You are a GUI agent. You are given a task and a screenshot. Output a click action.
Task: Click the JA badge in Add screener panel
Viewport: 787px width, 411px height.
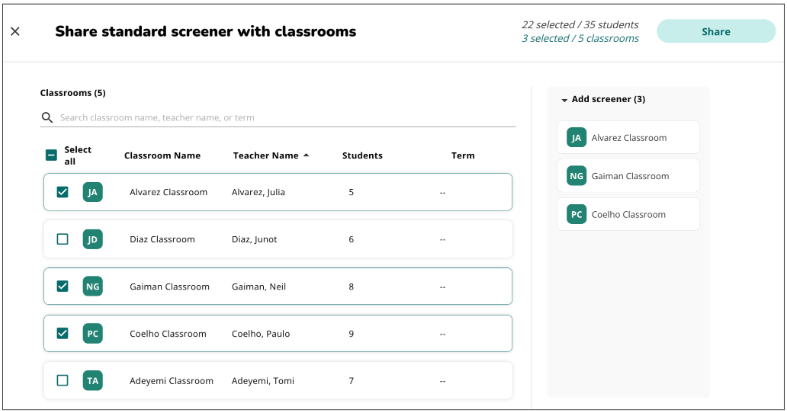[576, 138]
